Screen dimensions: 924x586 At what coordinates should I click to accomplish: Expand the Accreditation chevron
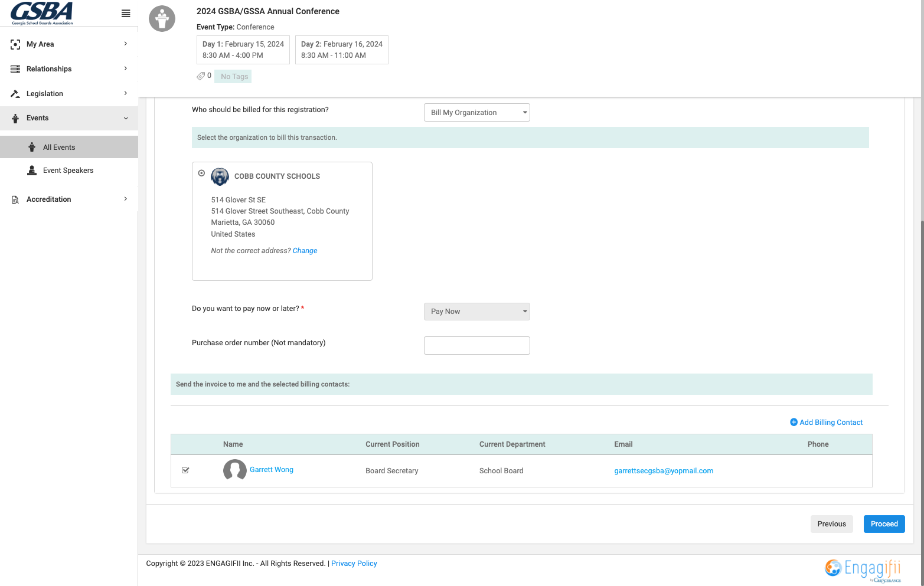point(126,199)
